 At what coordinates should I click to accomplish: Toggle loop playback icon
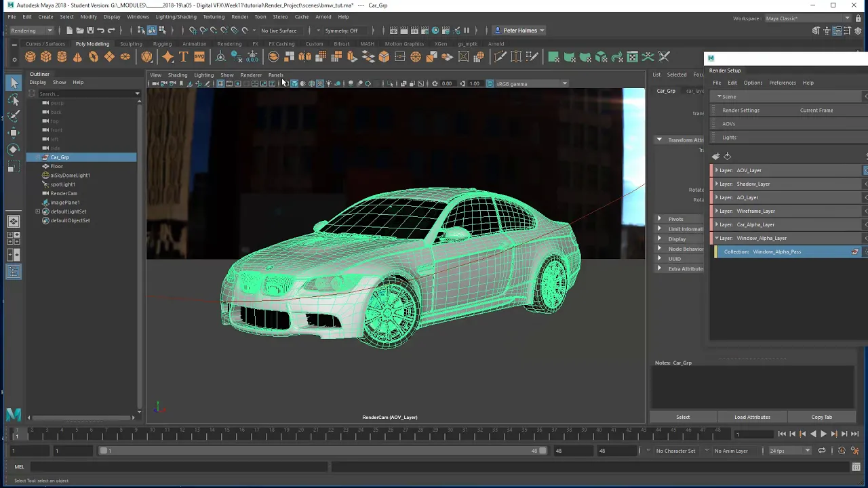pyautogui.click(x=822, y=451)
